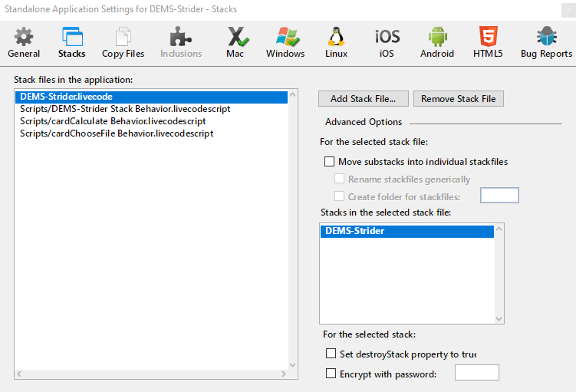This screenshot has height=392, width=576.
Task: Open the Copy Files pane
Action: [123, 42]
